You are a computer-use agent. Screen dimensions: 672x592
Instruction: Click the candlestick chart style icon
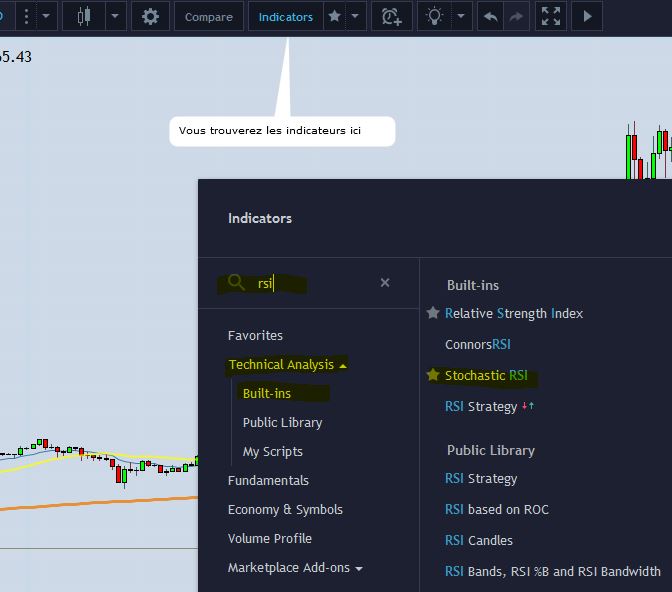85,16
